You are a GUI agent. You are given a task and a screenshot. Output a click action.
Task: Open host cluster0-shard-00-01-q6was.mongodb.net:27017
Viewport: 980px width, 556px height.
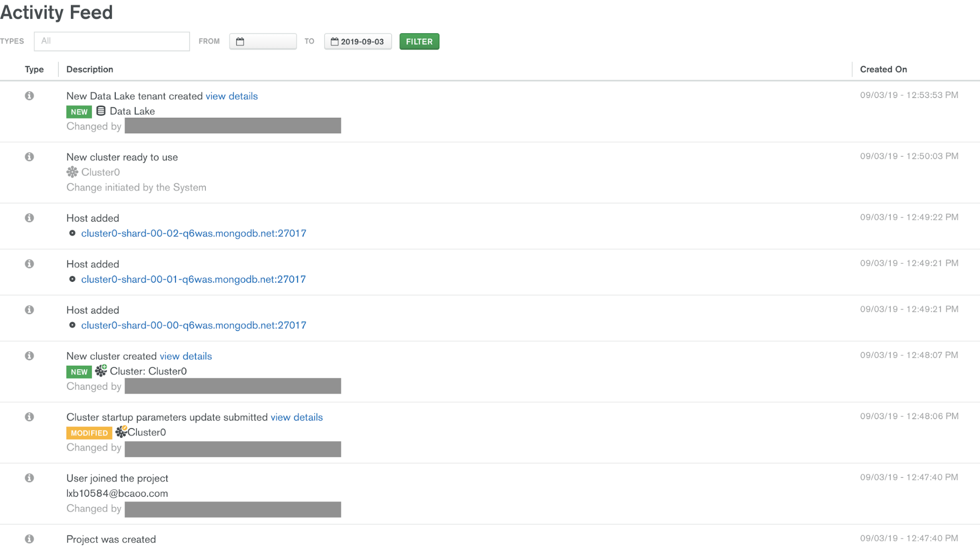pos(193,279)
